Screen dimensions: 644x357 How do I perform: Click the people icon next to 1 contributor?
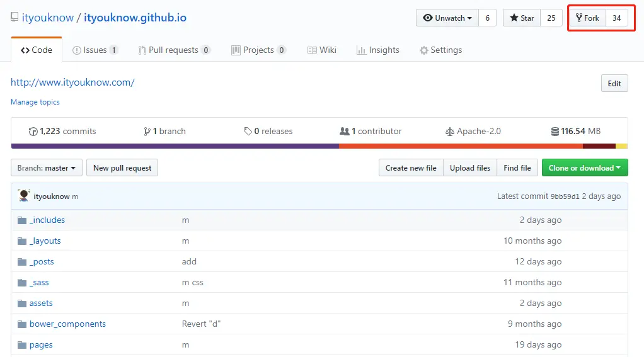point(345,132)
